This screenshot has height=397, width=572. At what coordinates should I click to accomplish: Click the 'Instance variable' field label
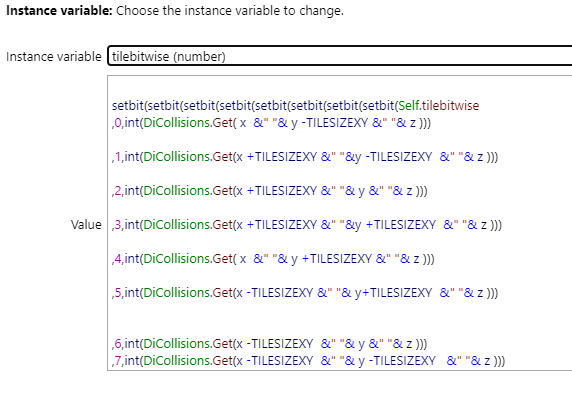coord(54,57)
